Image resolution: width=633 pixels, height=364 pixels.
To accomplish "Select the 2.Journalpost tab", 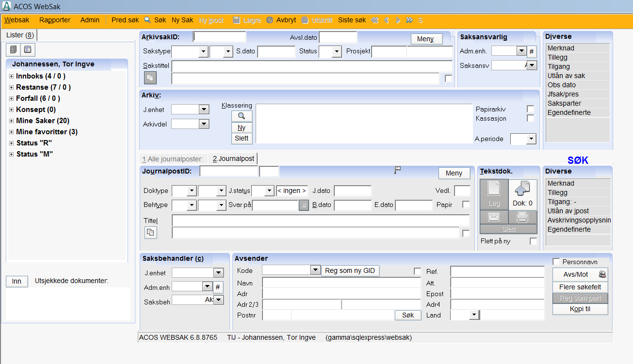I will 233,158.
